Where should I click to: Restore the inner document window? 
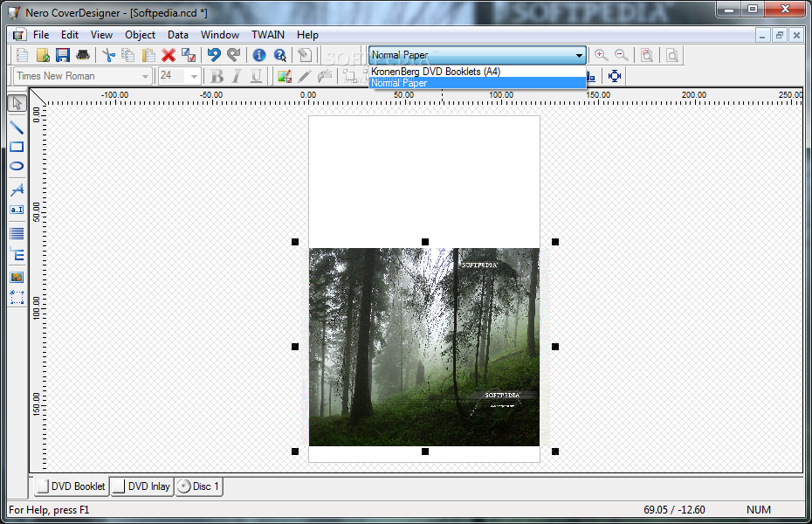click(x=780, y=35)
